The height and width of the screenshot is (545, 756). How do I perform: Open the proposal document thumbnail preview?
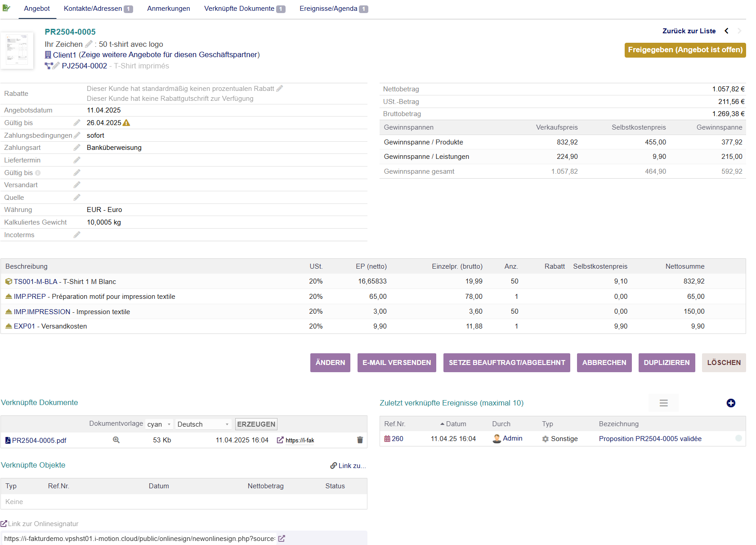(x=17, y=50)
